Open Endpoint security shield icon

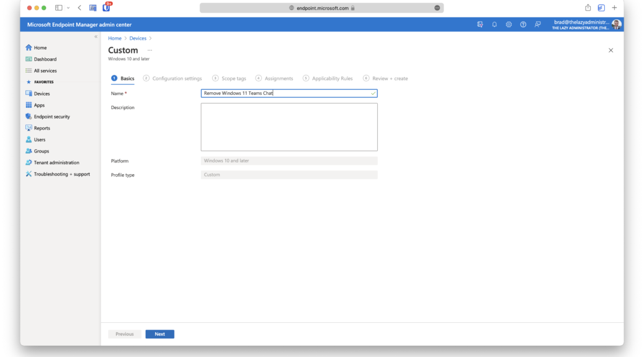pos(29,117)
